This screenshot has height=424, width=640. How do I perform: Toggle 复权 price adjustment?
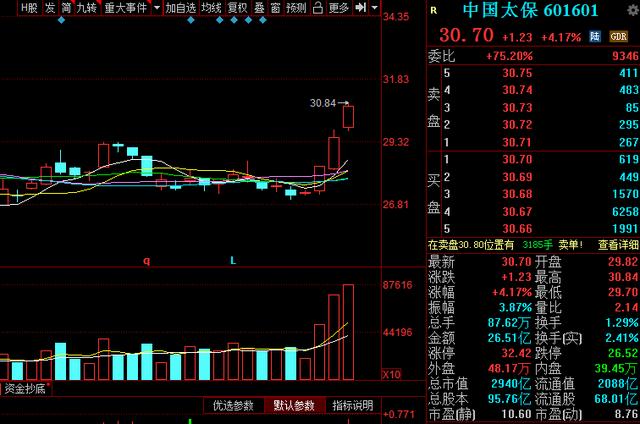click(x=238, y=8)
